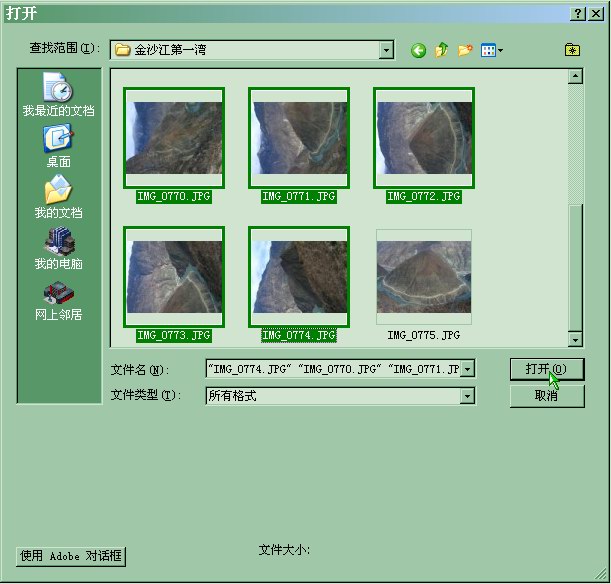Click the 取消 button
Screen dimensions: 611x584
point(546,396)
